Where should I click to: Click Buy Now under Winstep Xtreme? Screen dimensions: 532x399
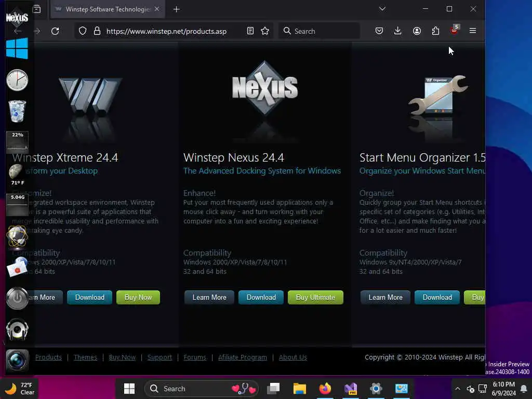tap(138, 297)
